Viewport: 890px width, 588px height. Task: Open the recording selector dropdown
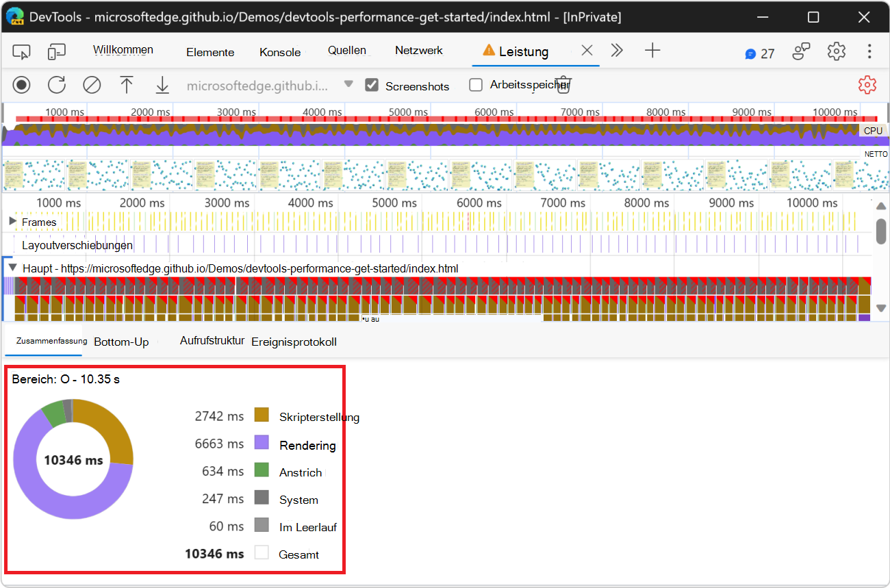(348, 84)
